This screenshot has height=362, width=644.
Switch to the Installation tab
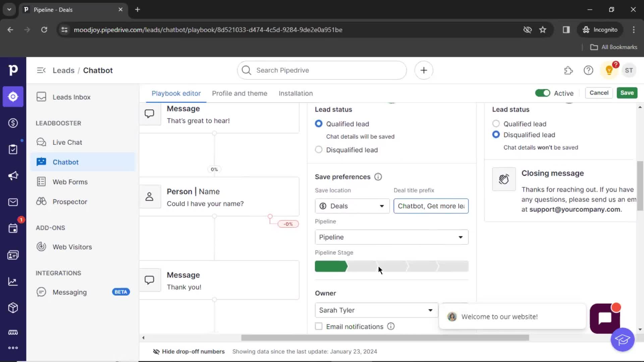pyautogui.click(x=296, y=93)
